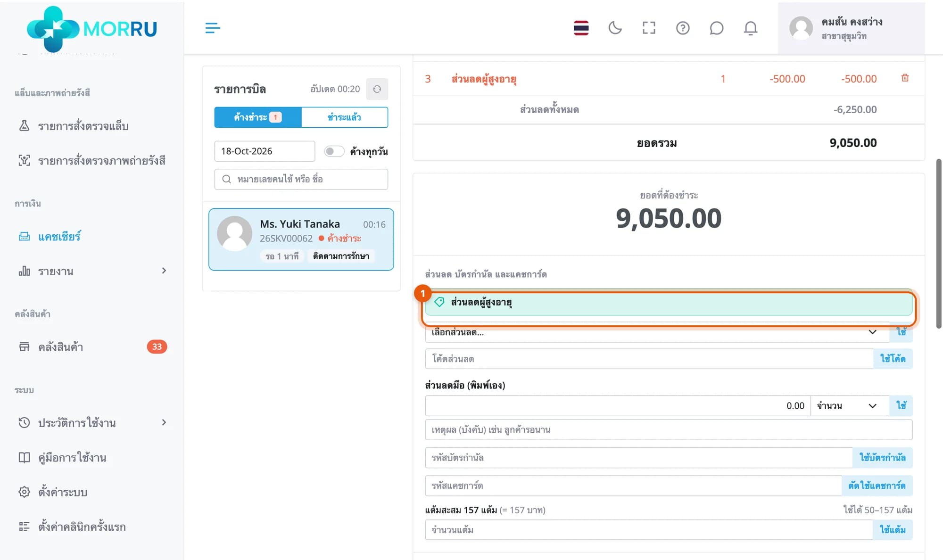
Task: Expand ประวัติการใช้งาน menu
Action: (92, 422)
